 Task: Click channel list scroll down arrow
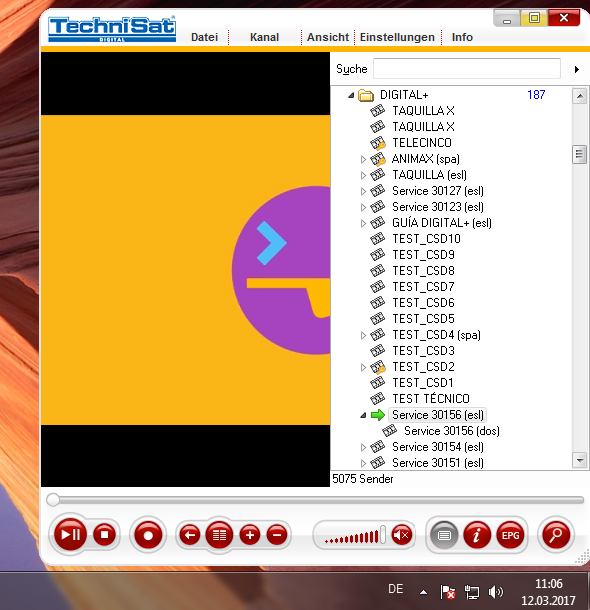coord(579,461)
